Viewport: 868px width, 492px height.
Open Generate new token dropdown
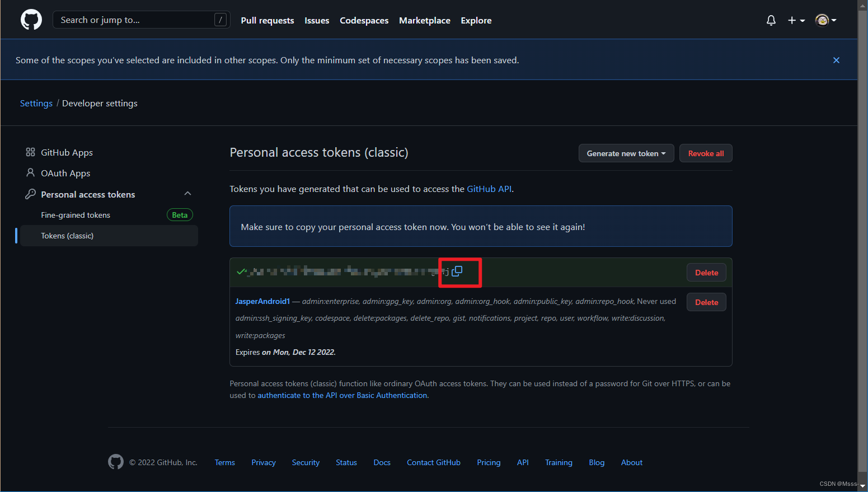click(x=626, y=153)
